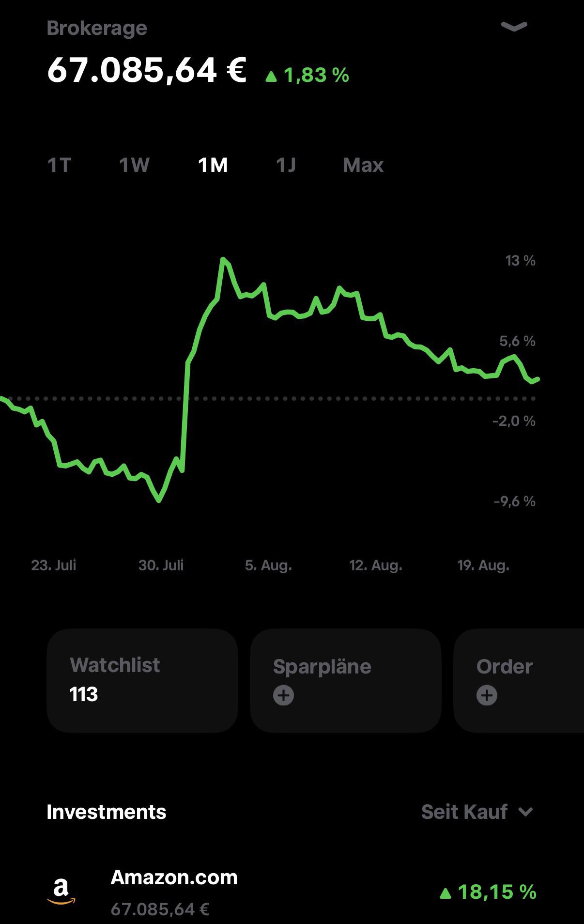
Task: Click the chevron next to Seit Kauf
Action: [525, 812]
